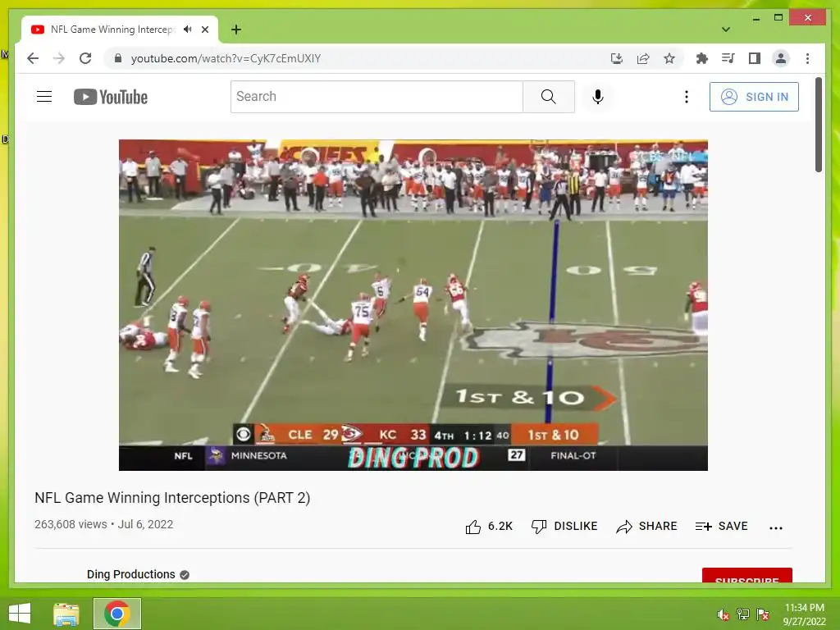Click the muted volume tray icon

723,614
